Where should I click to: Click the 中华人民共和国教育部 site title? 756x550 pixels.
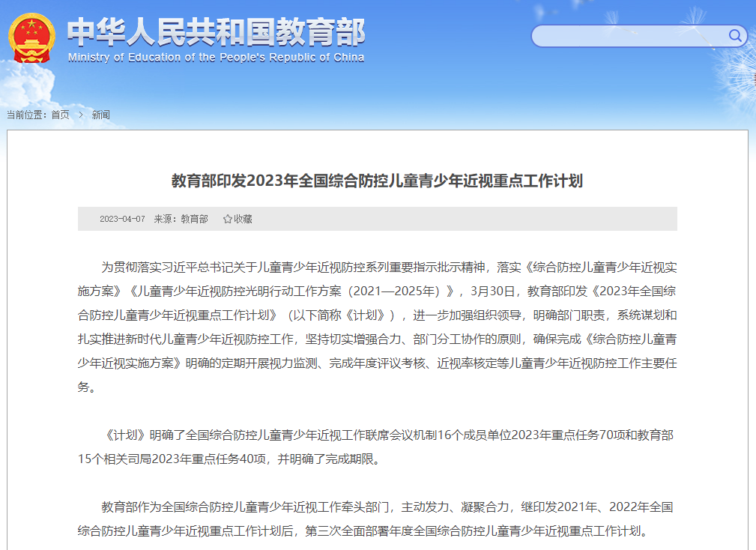(x=216, y=31)
